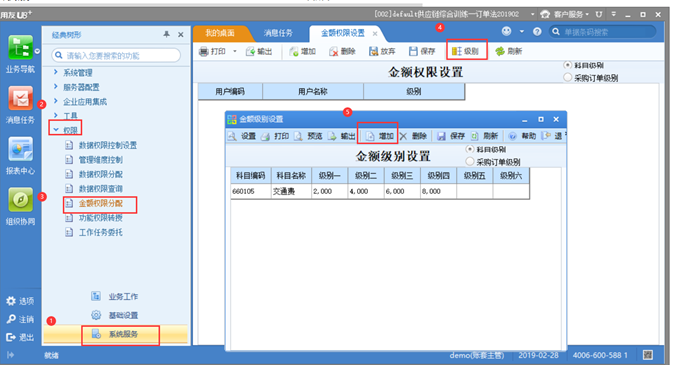Open the 组织协同 sidebar icon

[x=20, y=200]
